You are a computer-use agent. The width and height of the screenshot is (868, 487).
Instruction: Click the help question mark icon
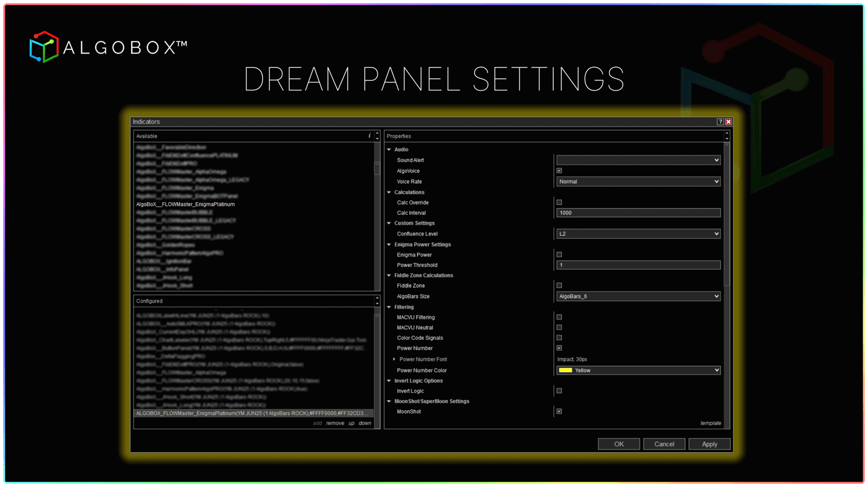(720, 122)
